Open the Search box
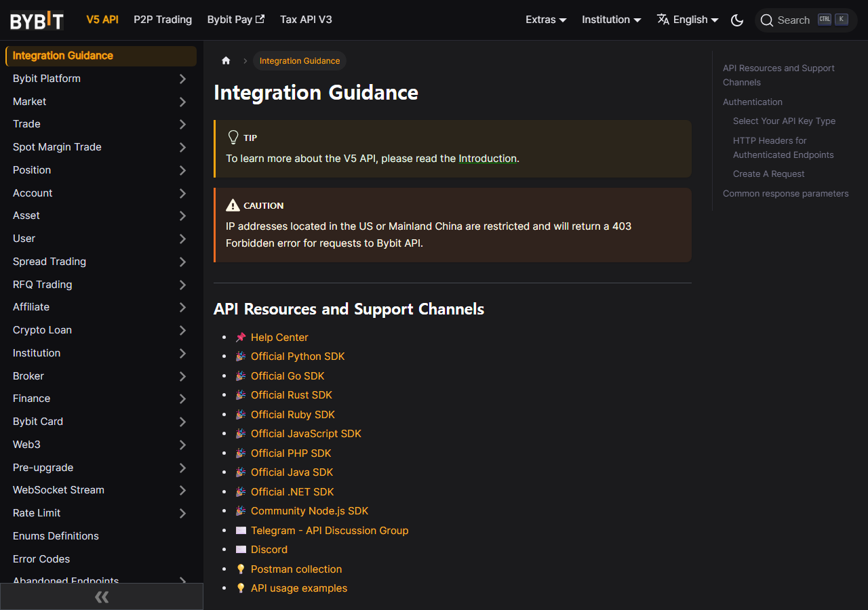The image size is (868, 610). click(806, 20)
